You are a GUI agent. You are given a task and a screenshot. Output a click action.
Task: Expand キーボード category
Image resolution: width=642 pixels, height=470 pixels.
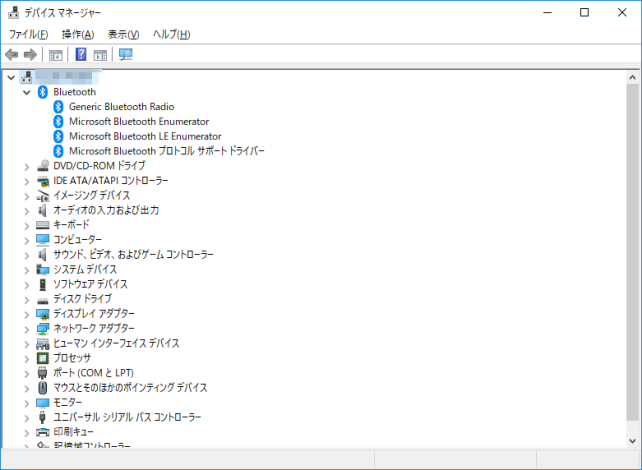[x=27, y=226]
